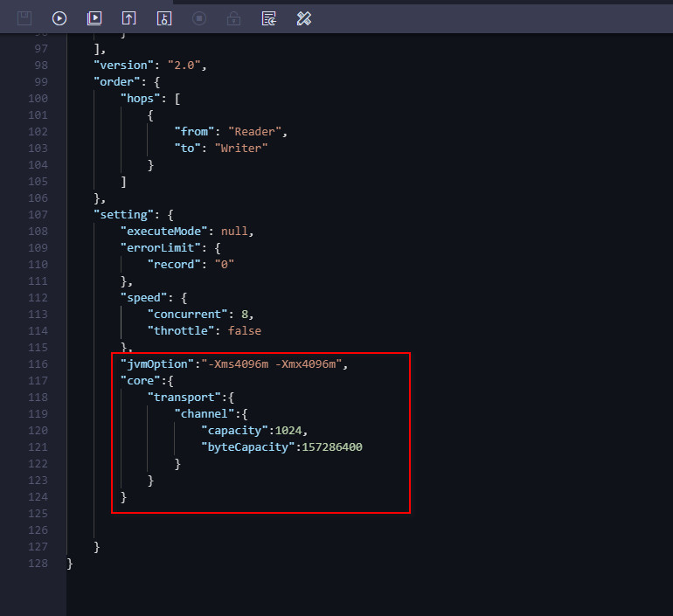The width and height of the screenshot is (673, 616).
Task: Click the "Reader" string on line 102
Action: pos(254,131)
